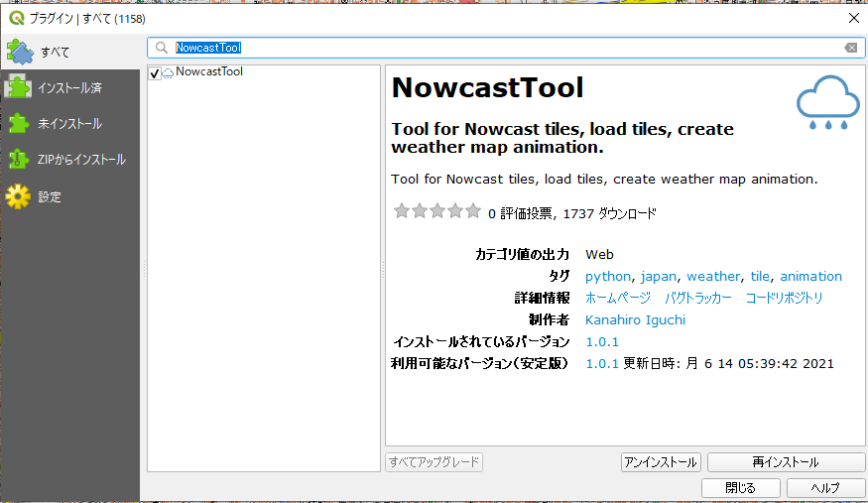Click the yellow gear settings icon
The width and height of the screenshot is (868, 503).
click(18, 196)
